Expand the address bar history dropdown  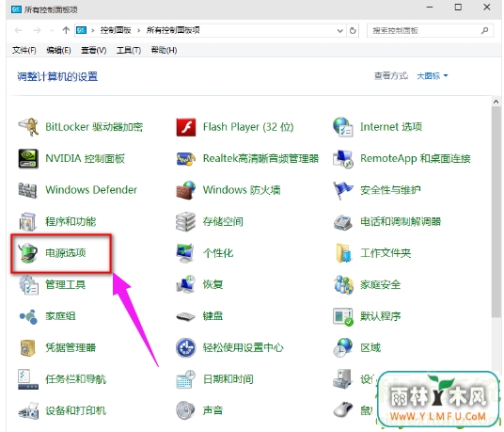[x=340, y=30]
